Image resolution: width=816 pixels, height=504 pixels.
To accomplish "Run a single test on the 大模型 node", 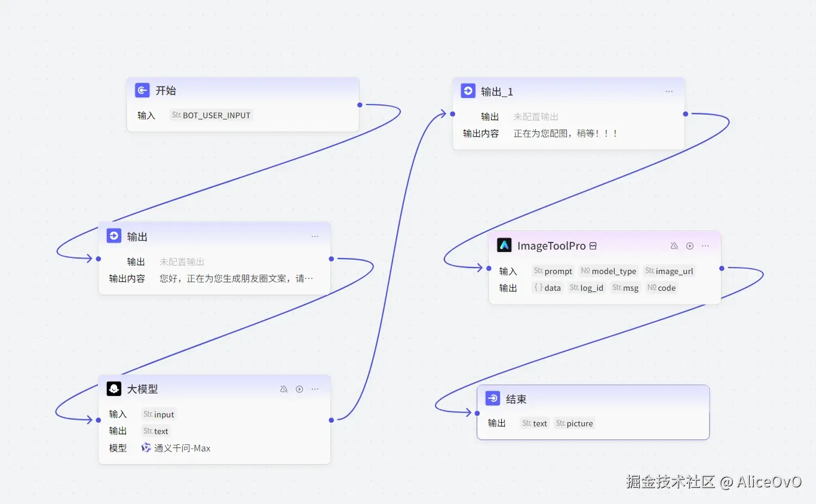I will pos(299,389).
